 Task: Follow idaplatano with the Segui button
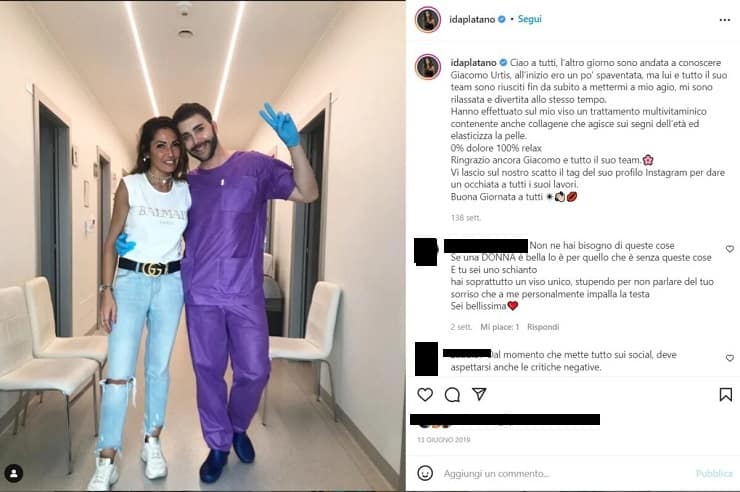(530, 19)
